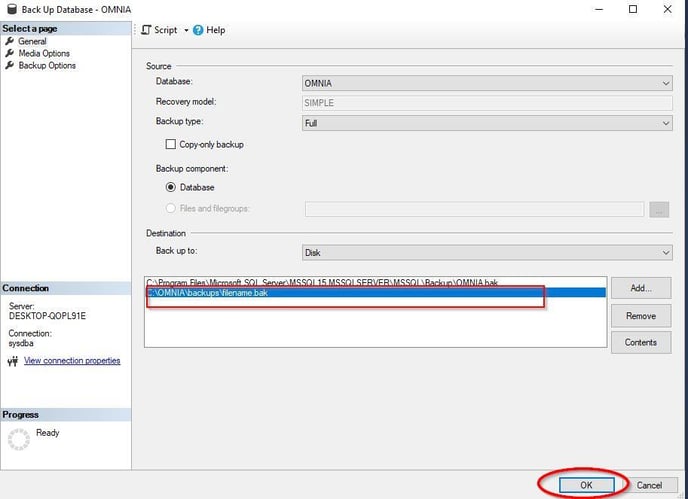Click the Recovery model field showing SIMPLE
The image size is (688, 499).
487,103
